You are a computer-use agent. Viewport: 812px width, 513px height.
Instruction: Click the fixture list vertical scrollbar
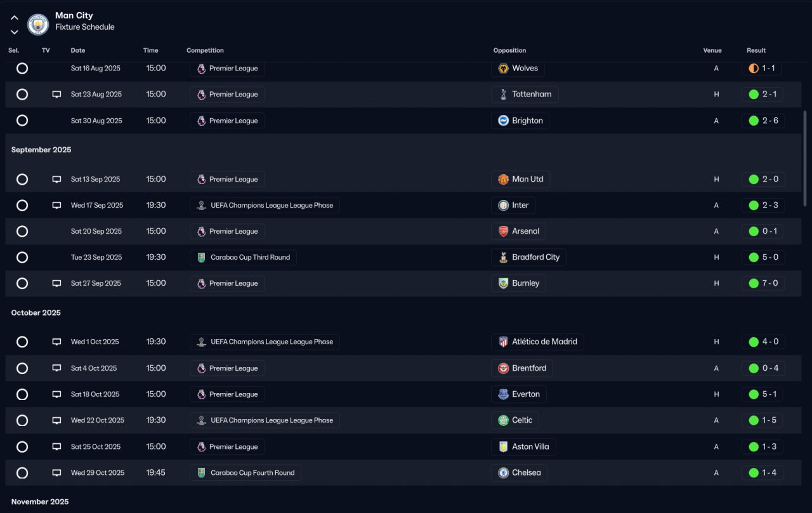tap(806, 159)
